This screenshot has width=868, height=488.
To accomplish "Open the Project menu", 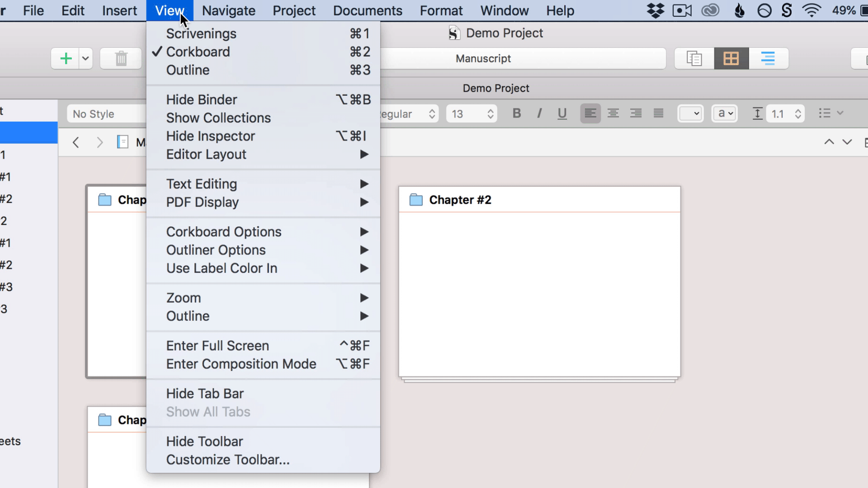I will pos(294,10).
